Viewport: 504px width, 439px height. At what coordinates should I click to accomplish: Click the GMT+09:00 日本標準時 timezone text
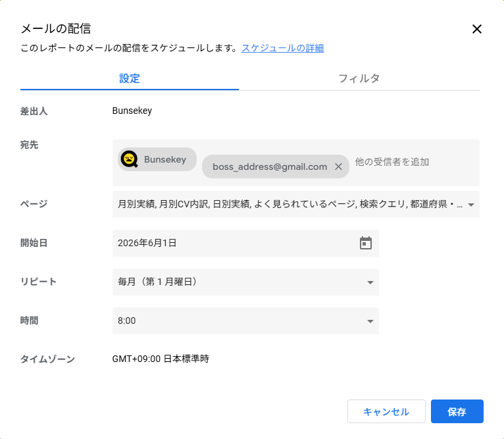161,359
